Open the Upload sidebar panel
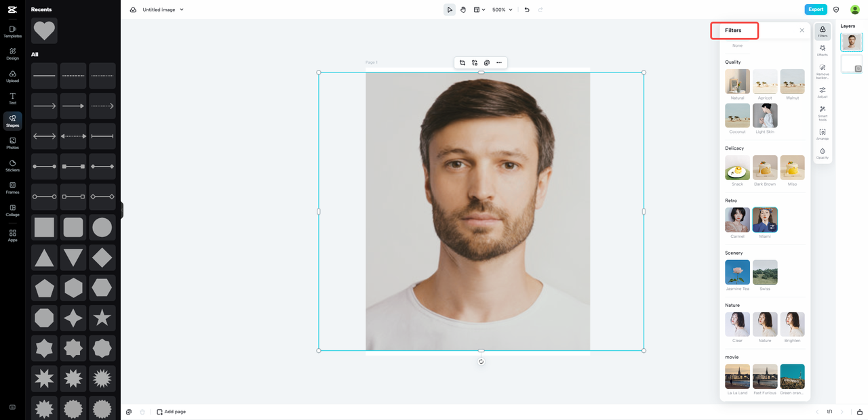This screenshot has width=868, height=420. tap(12, 76)
